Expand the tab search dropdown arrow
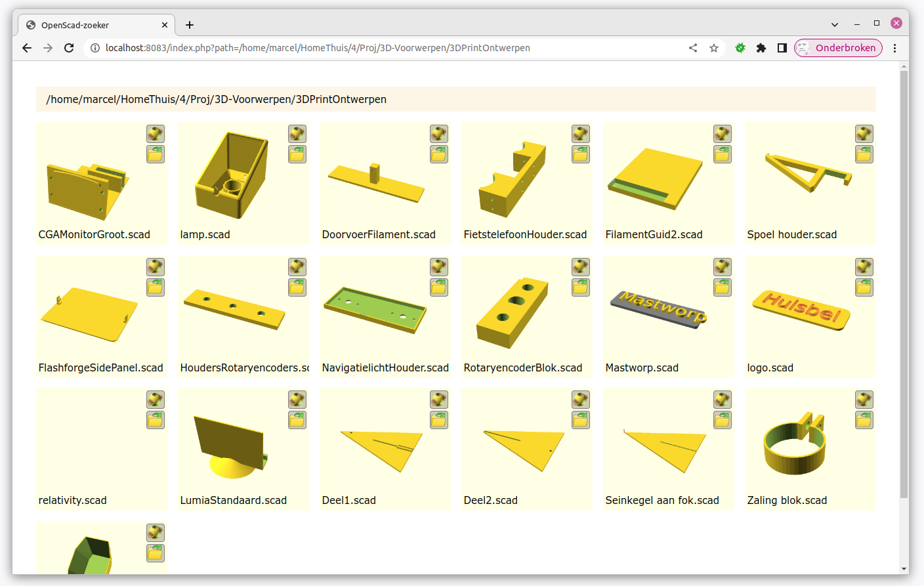Viewport: 924px width, 586px height. click(835, 24)
